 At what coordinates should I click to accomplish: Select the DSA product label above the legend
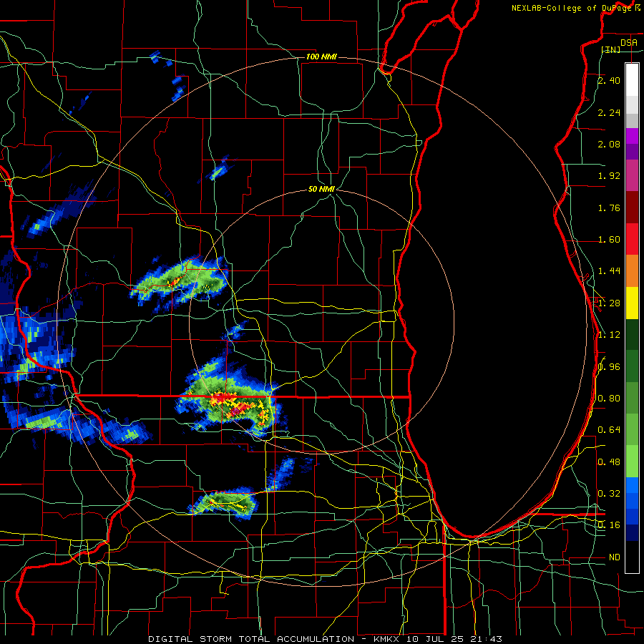click(x=629, y=42)
